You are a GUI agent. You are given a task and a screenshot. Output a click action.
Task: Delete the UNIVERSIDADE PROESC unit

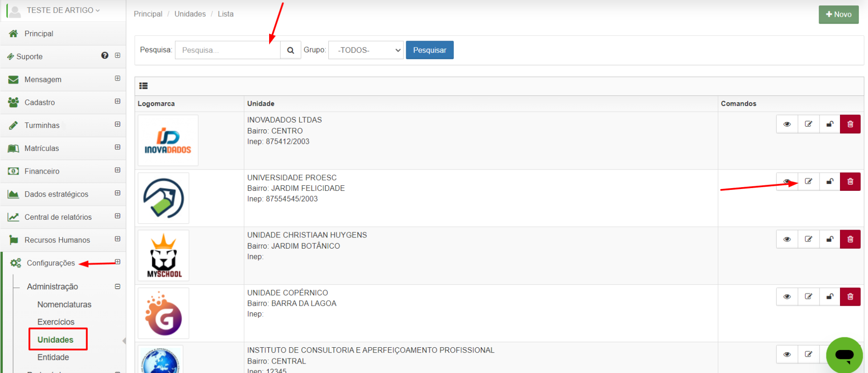pyautogui.click(x=850, y=181)
